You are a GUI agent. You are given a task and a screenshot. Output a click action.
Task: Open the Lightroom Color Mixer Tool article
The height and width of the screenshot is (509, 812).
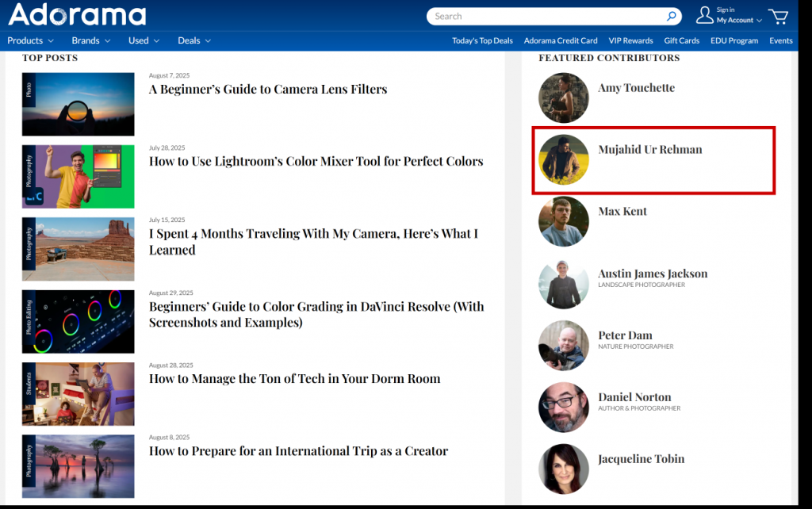316,162
